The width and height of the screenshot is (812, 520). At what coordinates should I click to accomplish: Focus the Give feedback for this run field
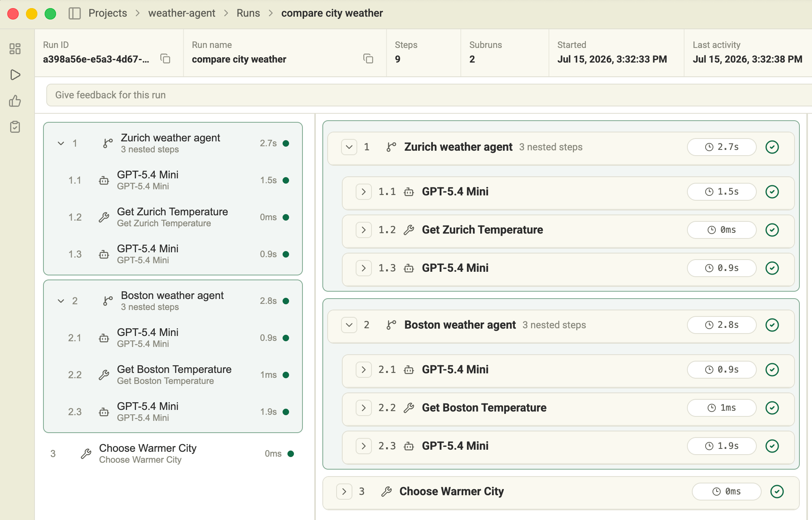[429, 95]
